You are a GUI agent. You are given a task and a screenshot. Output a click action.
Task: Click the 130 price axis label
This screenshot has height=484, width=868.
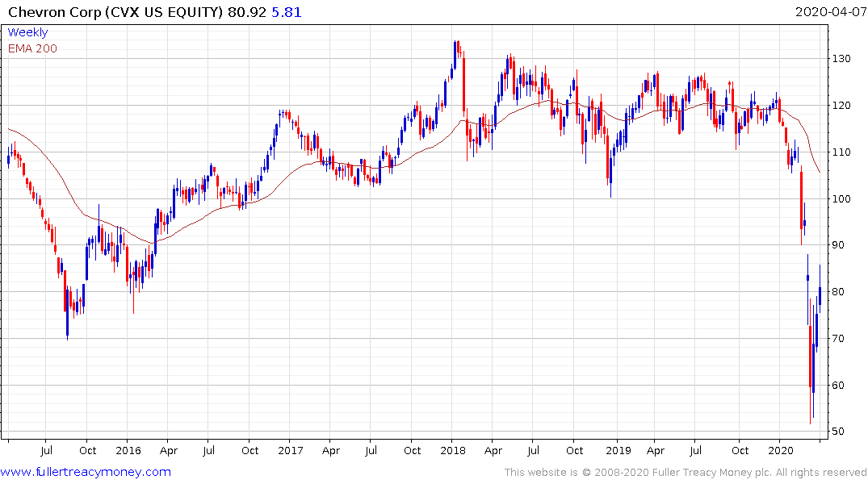841,59
